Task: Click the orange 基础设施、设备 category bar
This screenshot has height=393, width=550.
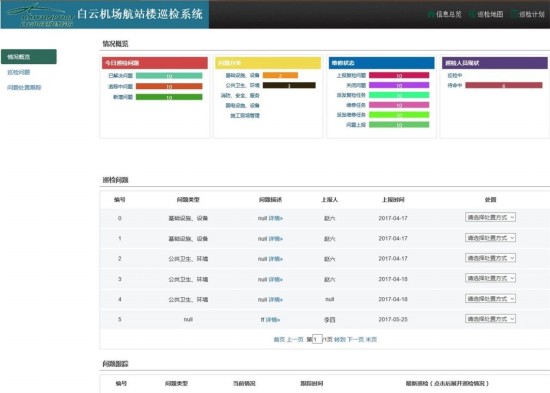Action: 280,75
